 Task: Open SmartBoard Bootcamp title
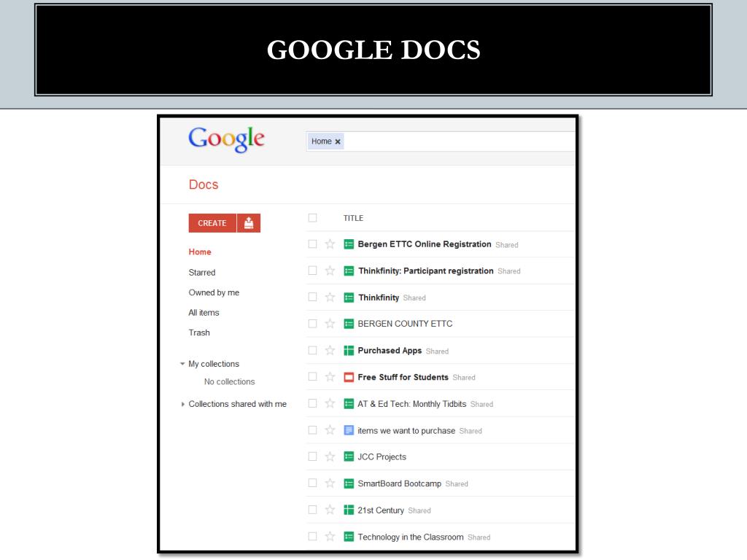tap(399, 483)
